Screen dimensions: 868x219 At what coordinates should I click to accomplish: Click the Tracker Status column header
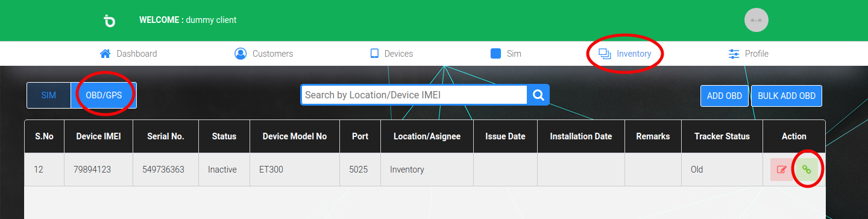(722, 136)
